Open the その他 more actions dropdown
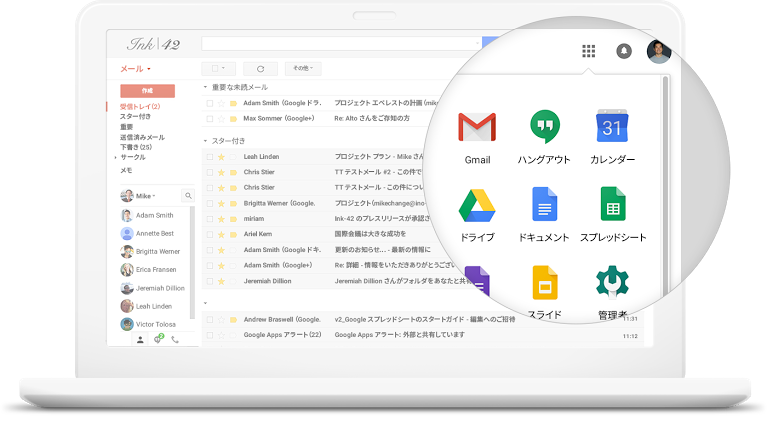The image size is (767, 428). [x=303, y=68]
